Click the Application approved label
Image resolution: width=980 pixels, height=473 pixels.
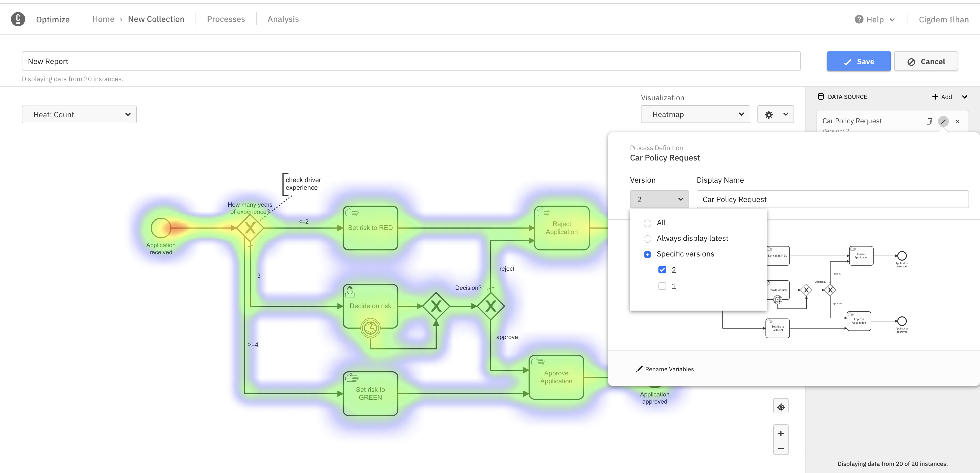coord(654,398)
